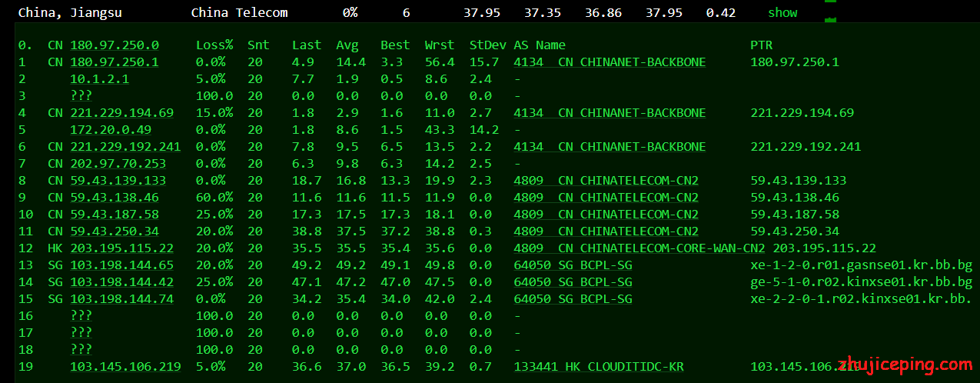Click the "AS Name" column header
The image size is (980, 383).
tap(540, 45)
